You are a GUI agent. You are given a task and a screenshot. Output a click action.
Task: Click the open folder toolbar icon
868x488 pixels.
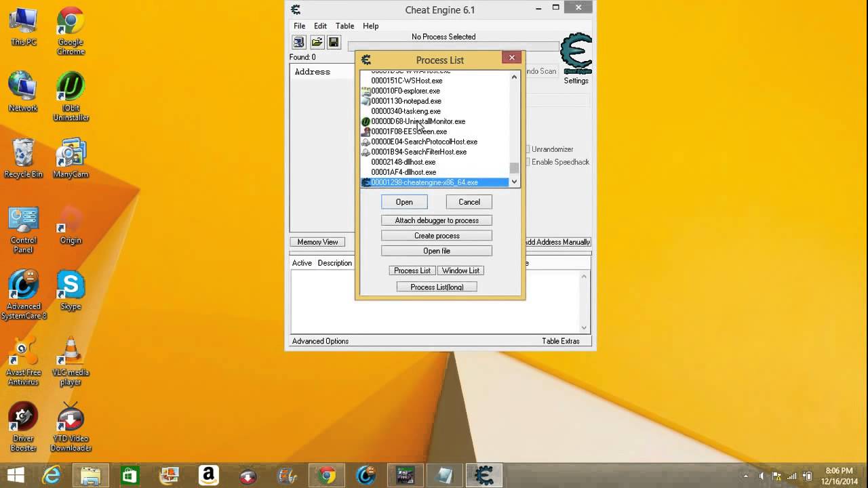317,42
